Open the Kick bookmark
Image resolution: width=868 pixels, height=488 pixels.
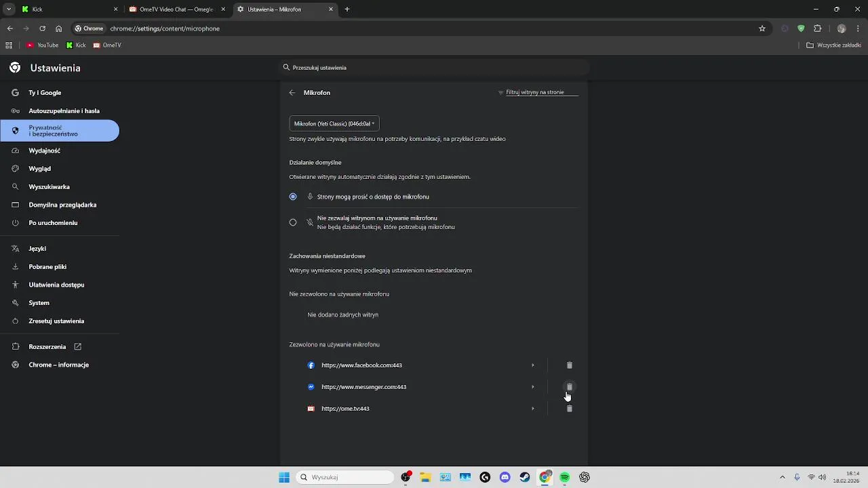[76, 45]
